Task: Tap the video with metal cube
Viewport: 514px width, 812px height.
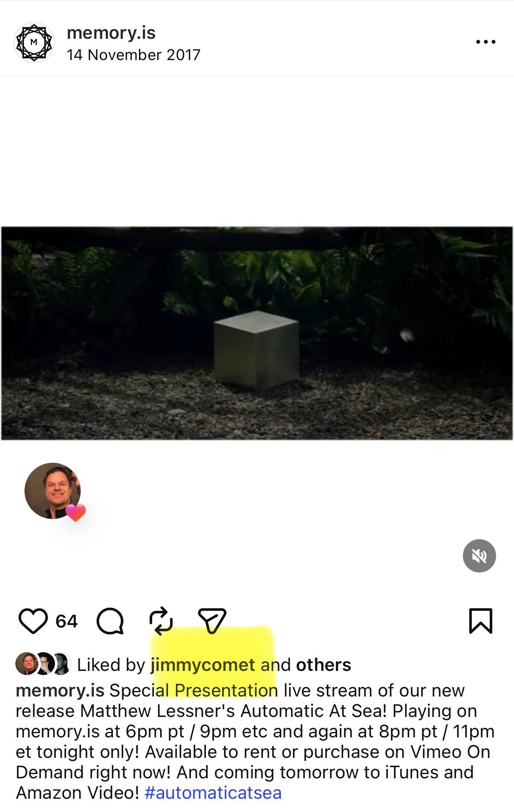Action: tap(257, 333)
